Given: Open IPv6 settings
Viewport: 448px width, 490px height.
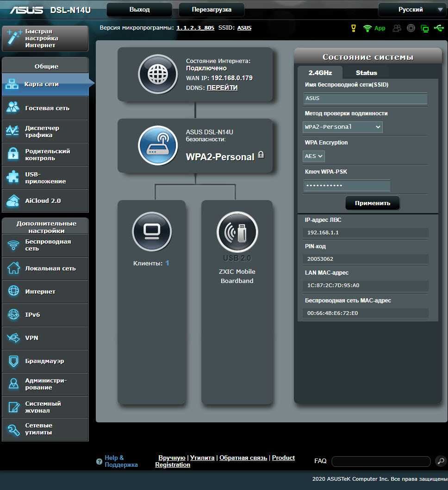Looking at the screenshot, I should 45,314.
